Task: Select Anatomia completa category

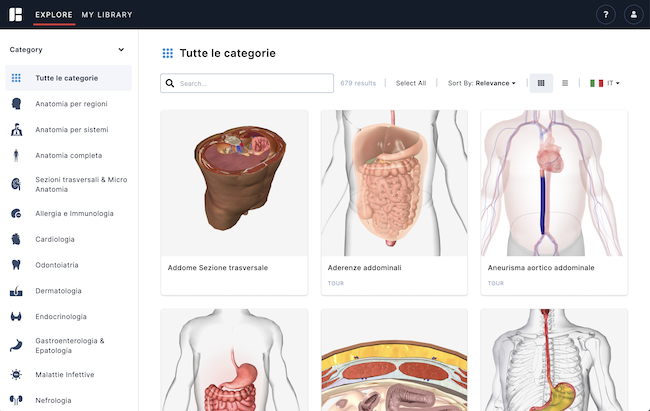Action: coord(68,156)
